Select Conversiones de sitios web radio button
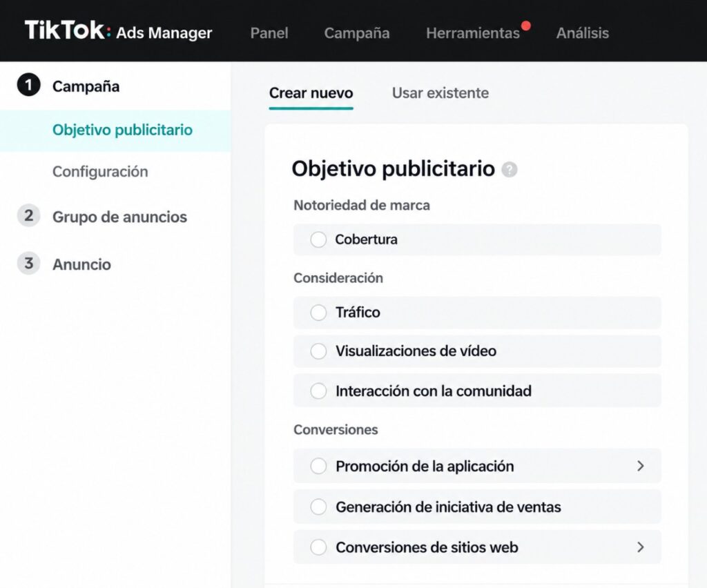This screenshot has width=707, height=588. (x=318, y=547)
